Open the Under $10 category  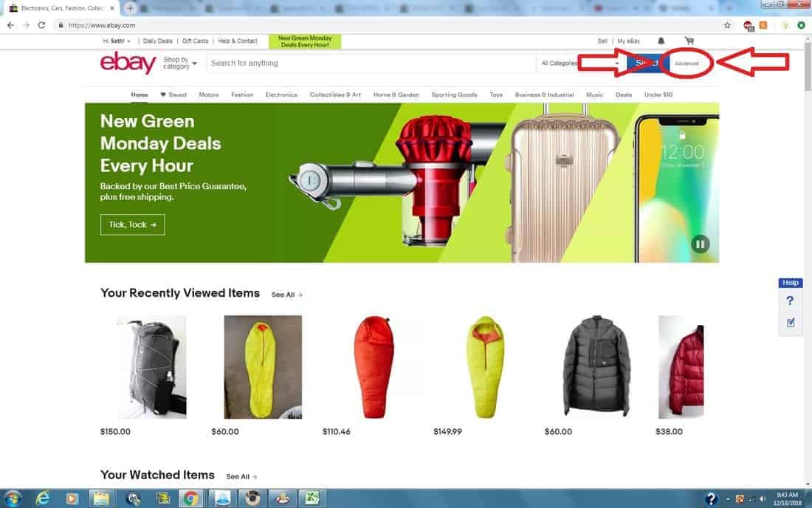(658, 95)
